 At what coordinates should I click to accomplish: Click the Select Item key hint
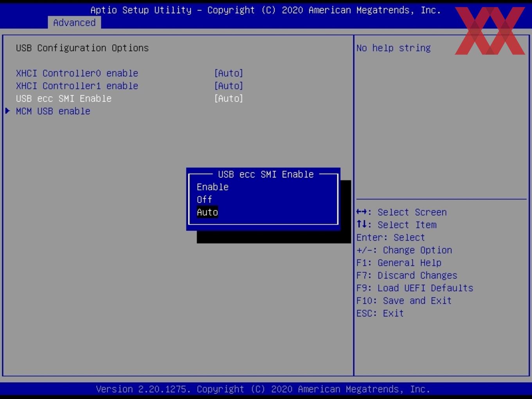coord(396,225)
